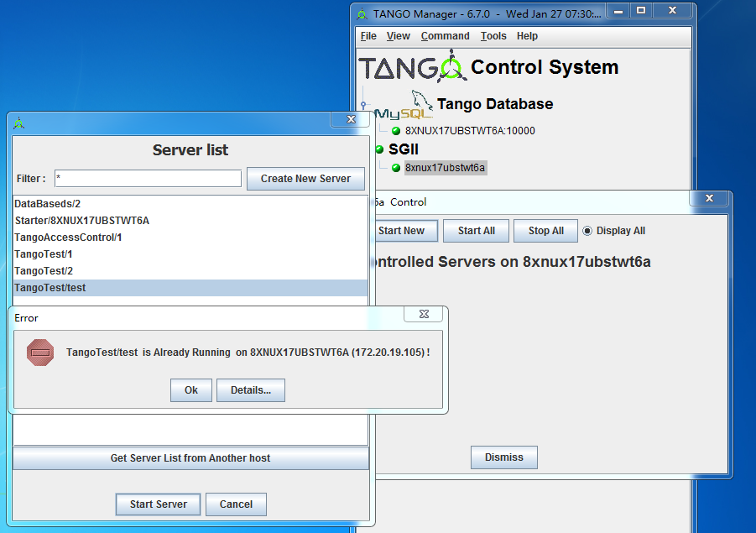756x533 pixels.
Task: Select 8XNUX17UBSTWT6A:10000 database node
Action: (x=470, y=131)
